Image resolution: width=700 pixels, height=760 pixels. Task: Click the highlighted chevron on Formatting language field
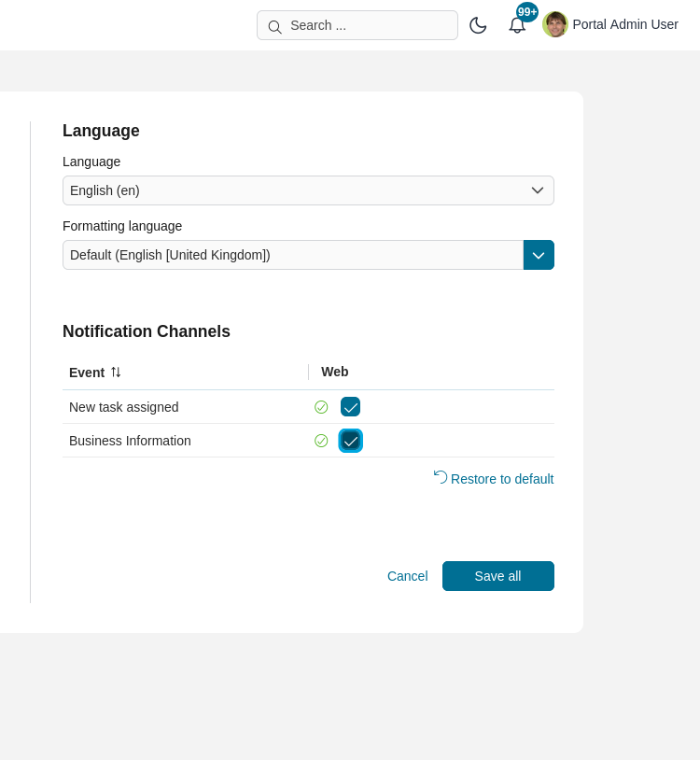539,255
